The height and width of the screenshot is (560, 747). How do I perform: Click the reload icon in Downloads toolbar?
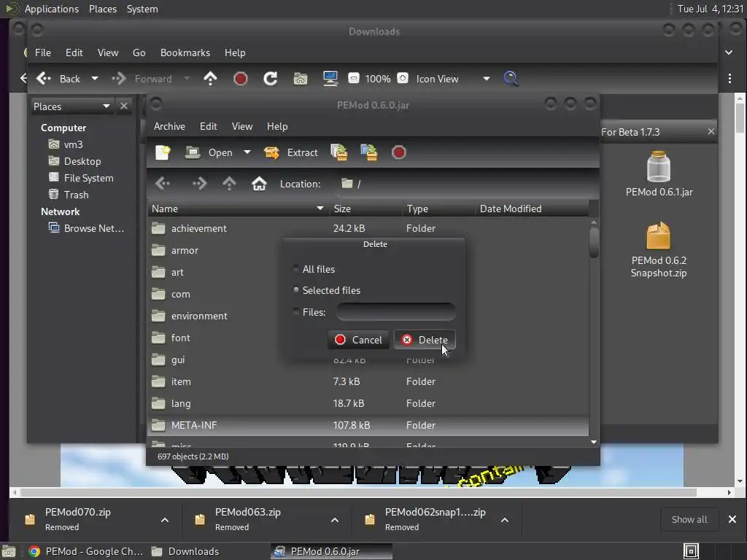(x=271, y=79)
